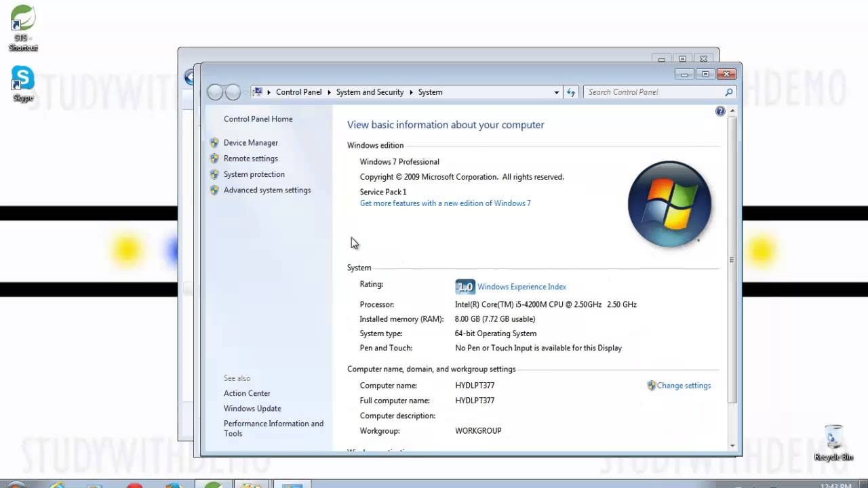The image size is (868, 488).
Task: Close the background window behind System
Action: (x=704, y=59)
